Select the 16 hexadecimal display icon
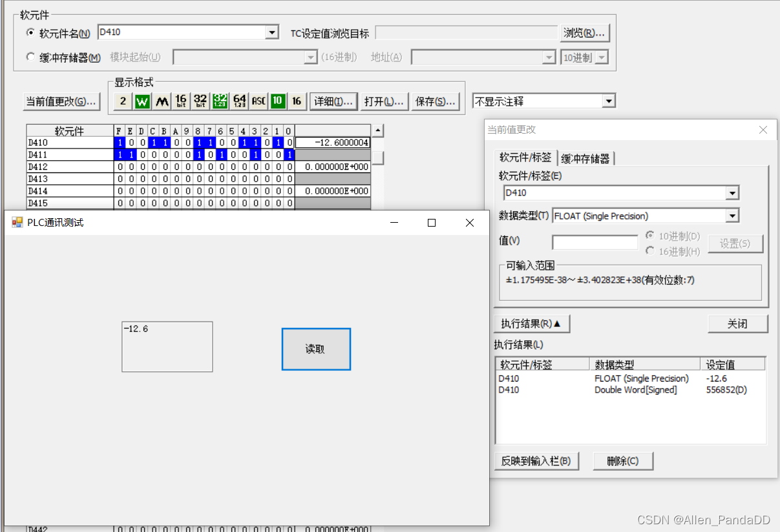The width and height of the screenshot is (780, 532). [x=297, y=101]
